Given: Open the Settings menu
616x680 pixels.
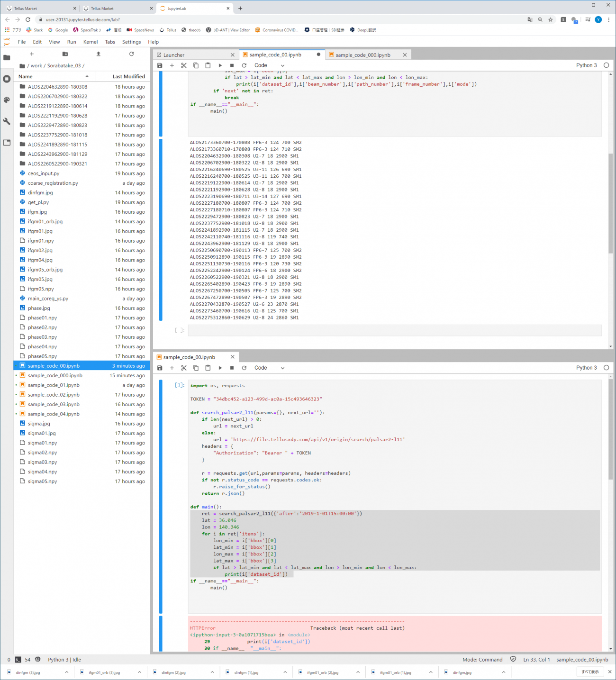Looking at the screenshot, I should pos(132,42).
